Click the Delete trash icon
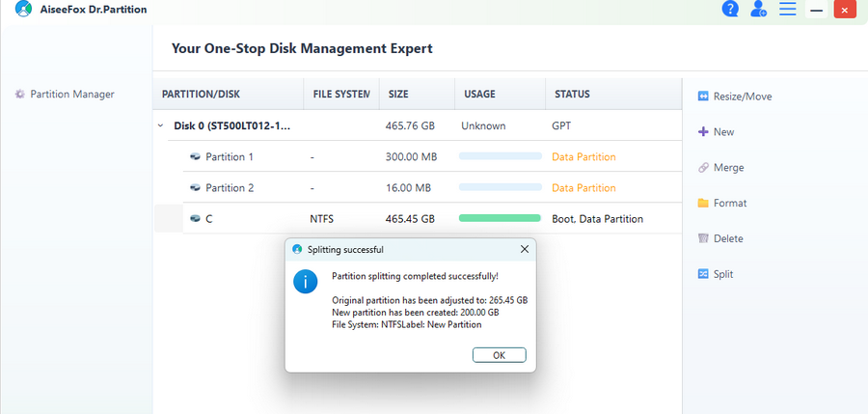The width and height of the screenshot is (868, 414). tap(703, 238)
